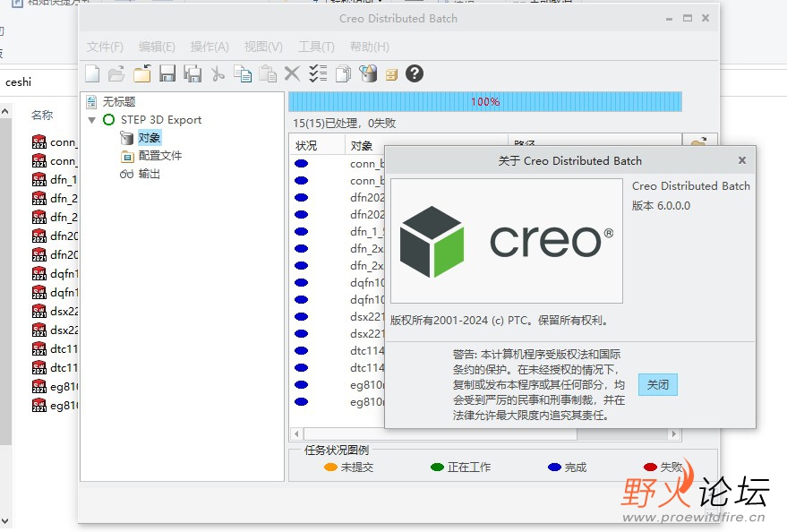This screenshot has width=787, height=532.
Task: Click the ceshi folder name in the address bar
Action: coord(18,82)
